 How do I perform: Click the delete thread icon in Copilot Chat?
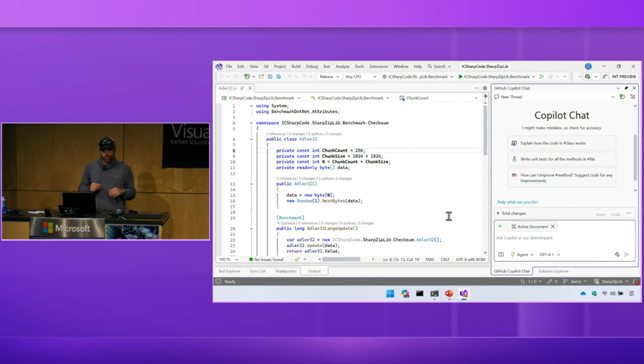point(633,97)
